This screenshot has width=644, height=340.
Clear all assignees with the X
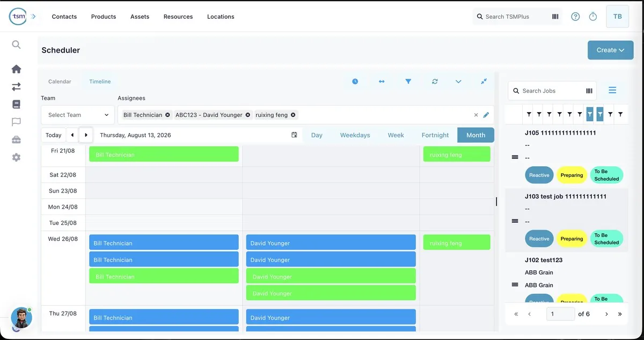pyautogui.click(x=475, y=115)
